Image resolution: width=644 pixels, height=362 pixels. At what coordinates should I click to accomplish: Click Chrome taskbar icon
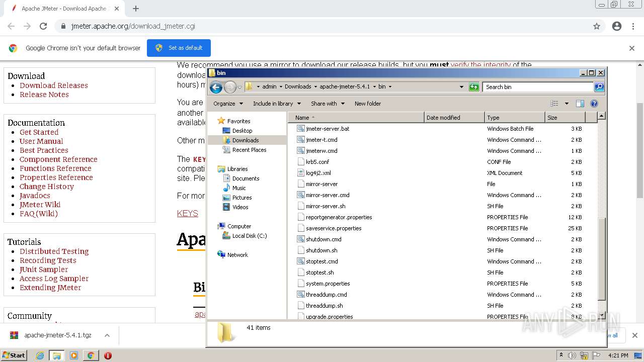pyautogui.click(x=91, y=355)
